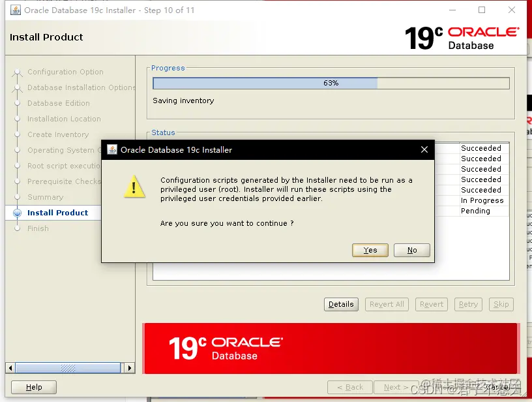Click the Back navigation button
Viewport: 532px width, 402px height.
tap(350, 387)
